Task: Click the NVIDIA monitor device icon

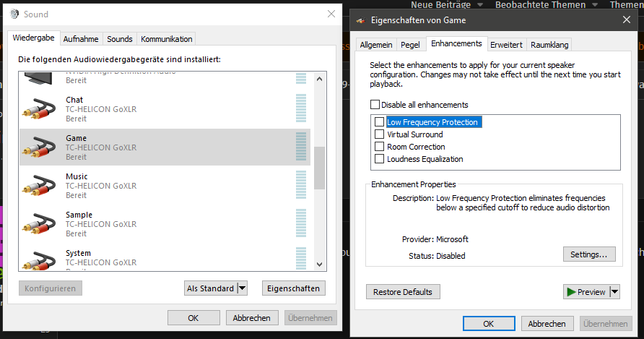Action: (38, 78)
